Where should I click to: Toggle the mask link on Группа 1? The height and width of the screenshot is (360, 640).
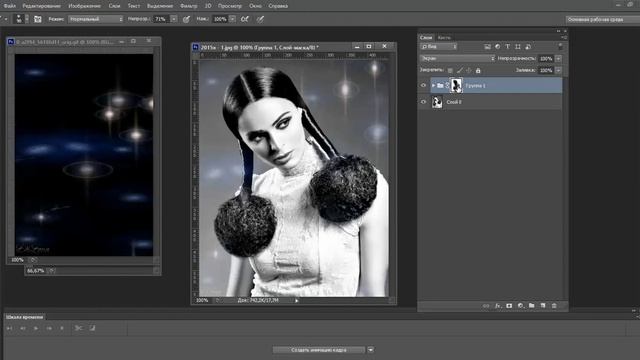point(447,86)
